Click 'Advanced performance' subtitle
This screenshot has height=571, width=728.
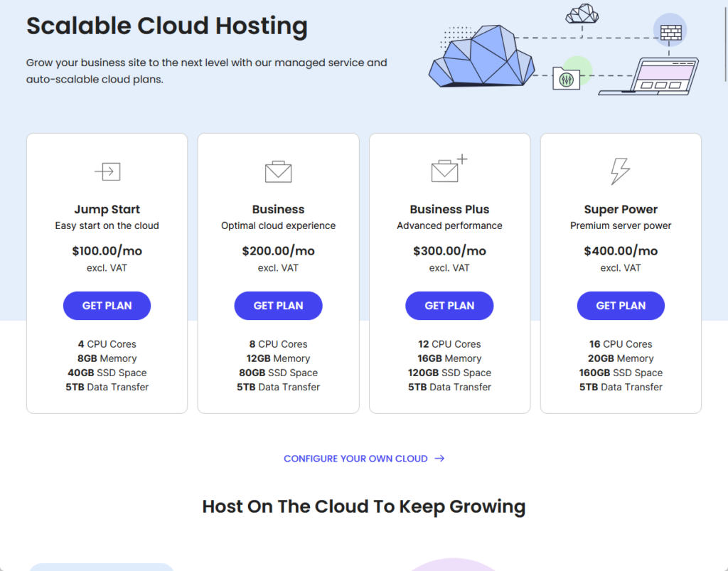(449, 225)
